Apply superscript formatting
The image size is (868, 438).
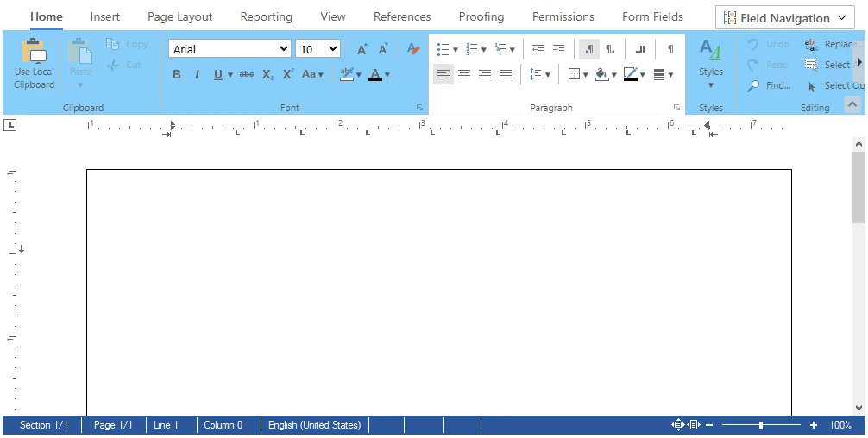pyautogui.click(x=288, y=74)
